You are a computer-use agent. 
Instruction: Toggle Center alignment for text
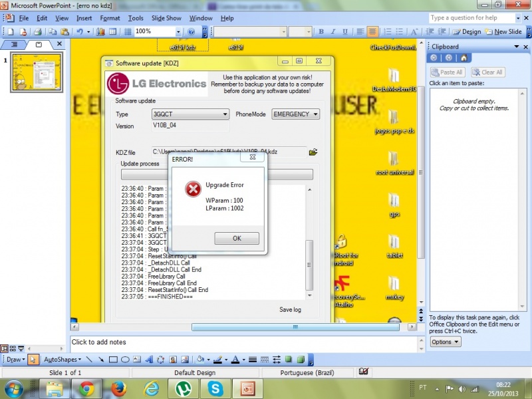372,32
